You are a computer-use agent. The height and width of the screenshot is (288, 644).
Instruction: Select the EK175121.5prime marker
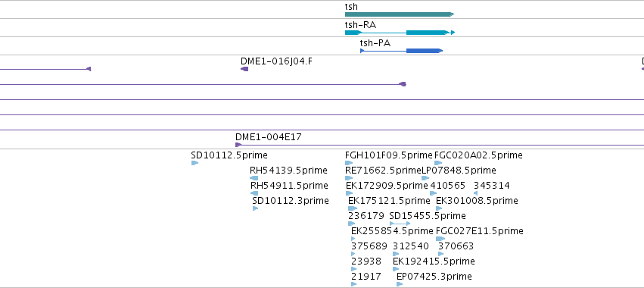353,208
